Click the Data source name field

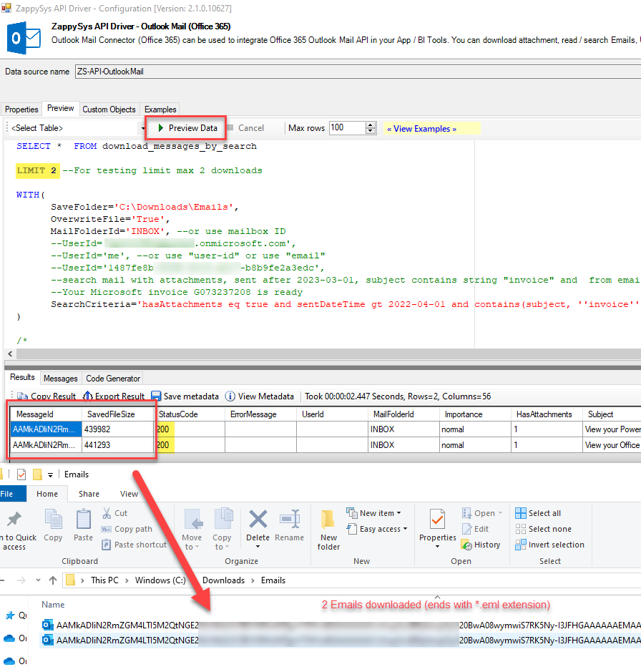pos(358,72)
